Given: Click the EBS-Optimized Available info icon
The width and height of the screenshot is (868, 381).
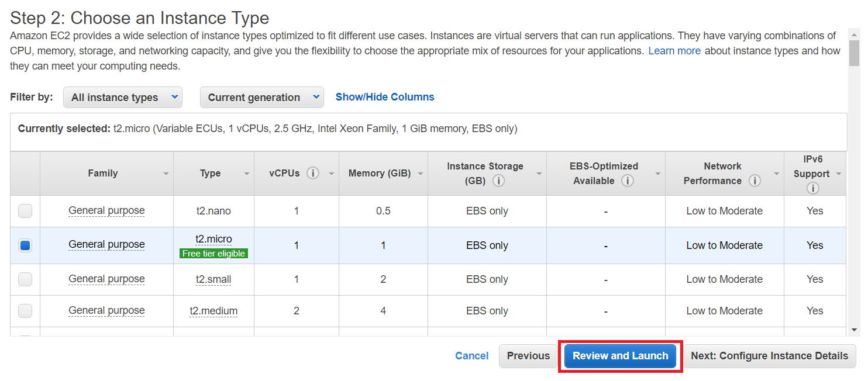Looking at the screenshot, I should (x=628, y=181).
